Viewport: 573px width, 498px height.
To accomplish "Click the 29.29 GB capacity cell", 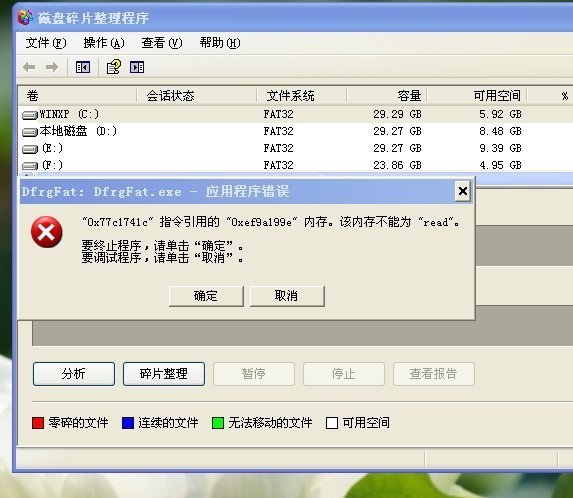I will pos(397,114).
